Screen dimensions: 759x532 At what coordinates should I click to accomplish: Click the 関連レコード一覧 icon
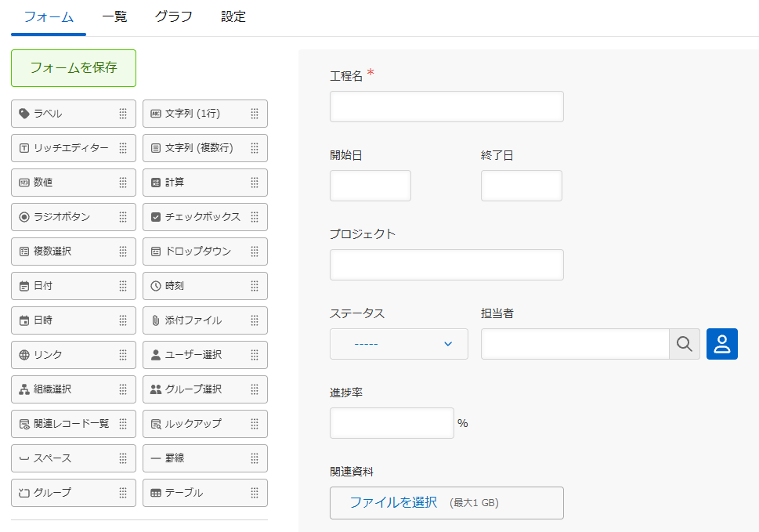pyautogui.click(x=23, y=424)
